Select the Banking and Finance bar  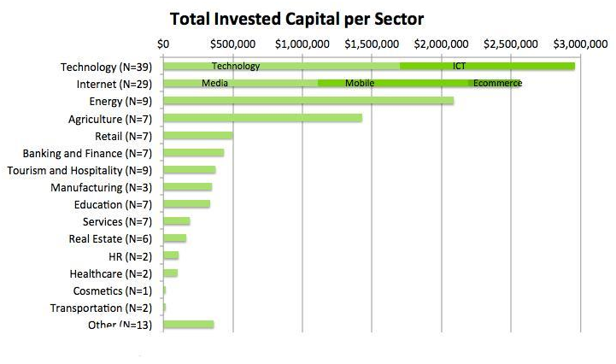point(193,153)
